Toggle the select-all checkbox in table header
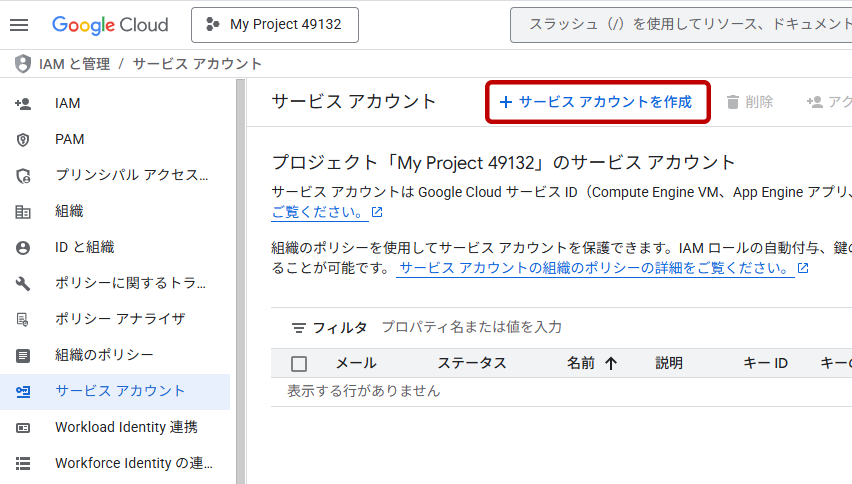852x484 pixels. (299, 364)
